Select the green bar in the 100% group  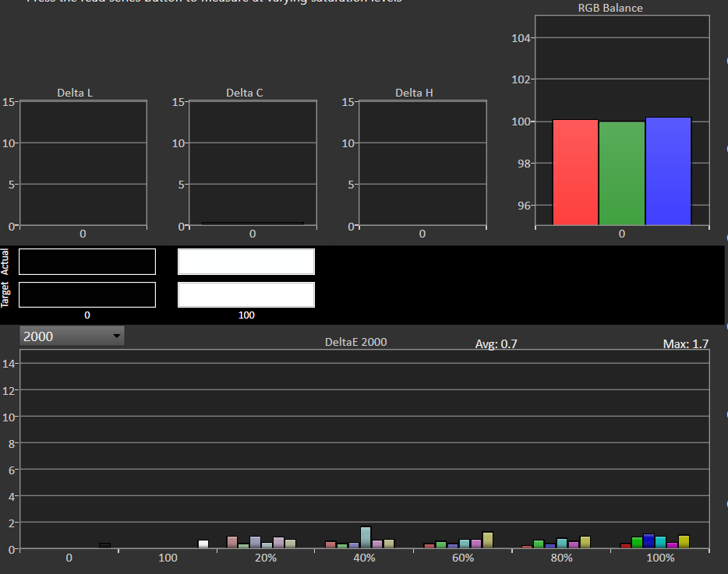(x=637, y=542)
